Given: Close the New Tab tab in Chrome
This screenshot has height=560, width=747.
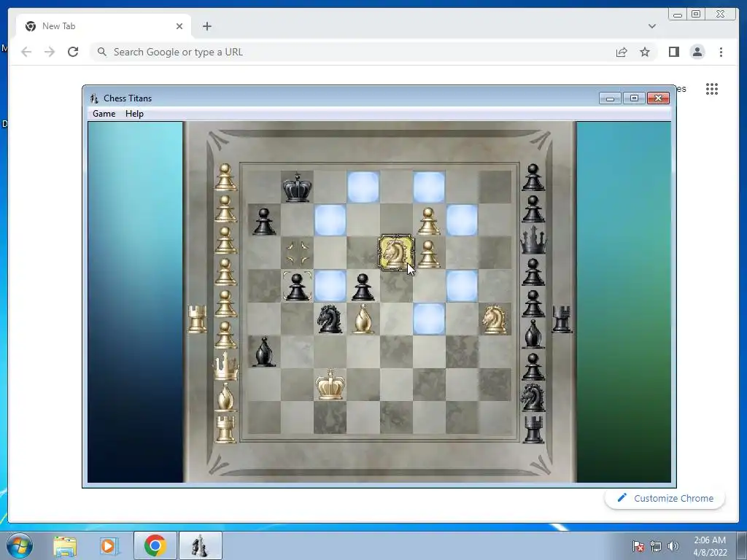Looking at the screenshot, I should point(179,26).
